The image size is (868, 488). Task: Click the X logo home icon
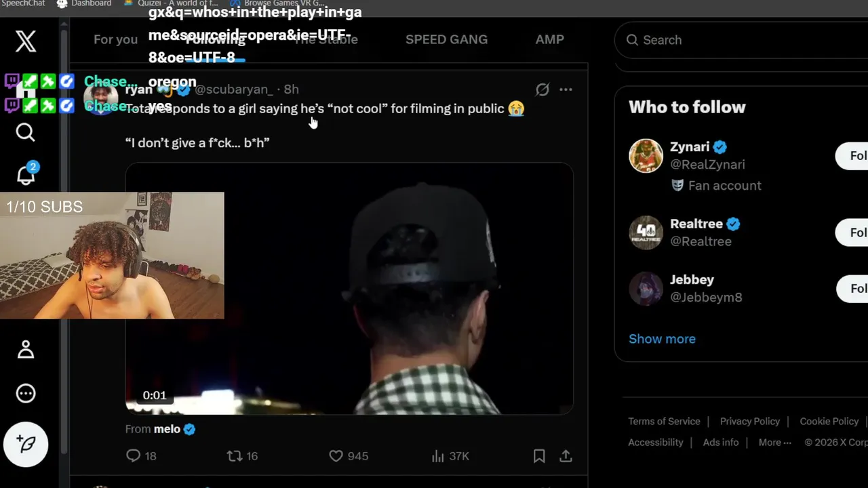pos(26,41)
